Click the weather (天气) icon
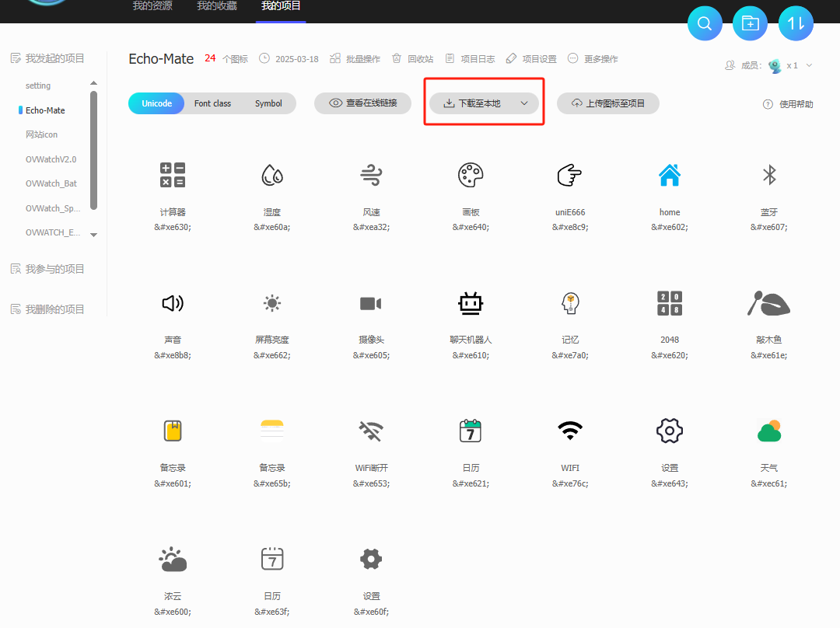 coord(769,431)
